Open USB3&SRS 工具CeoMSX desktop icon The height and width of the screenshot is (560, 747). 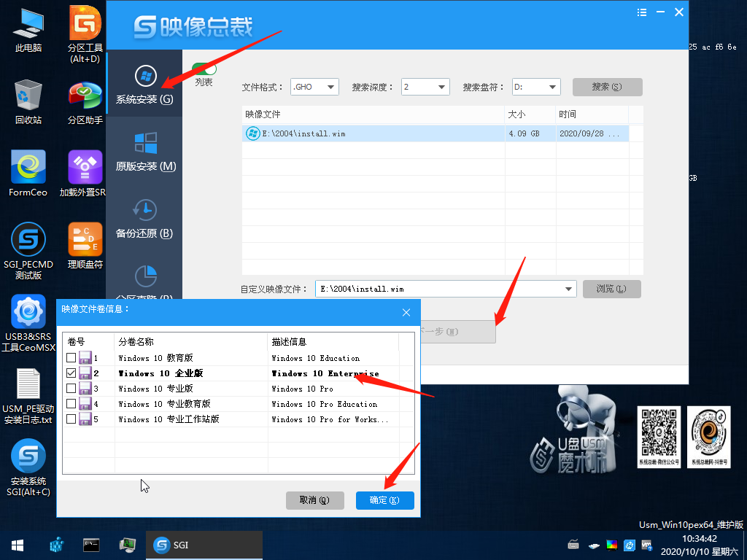click(28, 310)
